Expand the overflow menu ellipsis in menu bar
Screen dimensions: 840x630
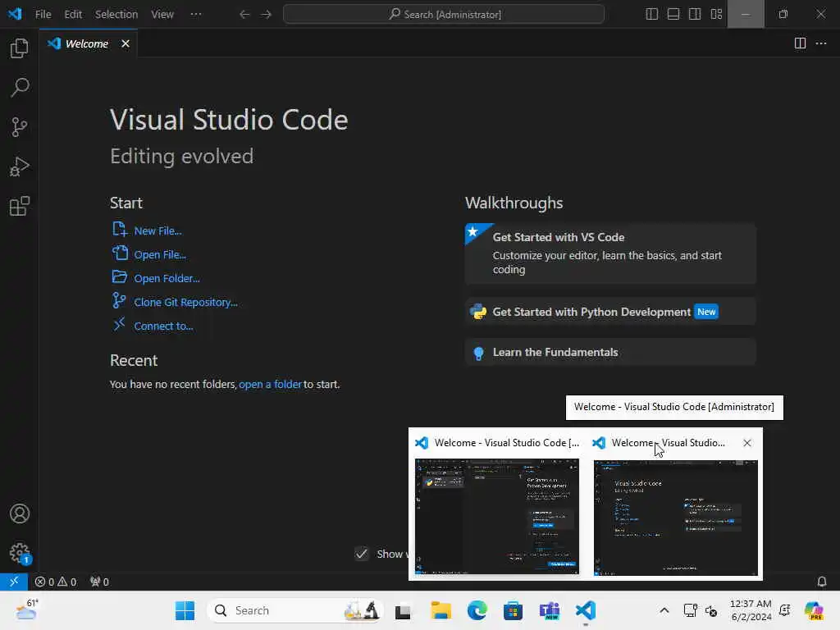[x=196, y=15]
